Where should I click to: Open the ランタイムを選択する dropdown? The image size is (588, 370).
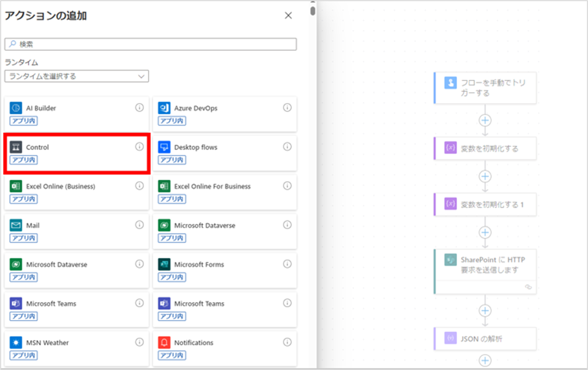pyautogui.click(x=76, y=76)
